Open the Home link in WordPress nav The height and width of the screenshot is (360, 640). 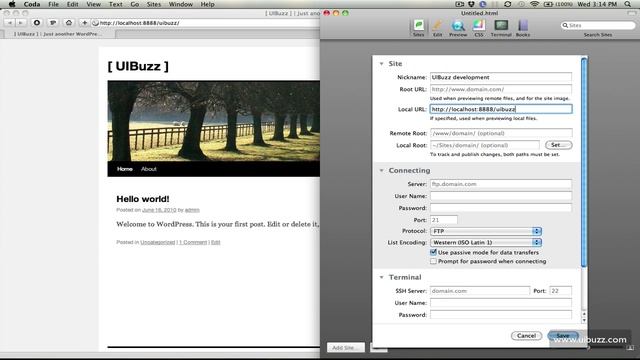pyautogui.click(x=124, y=169)
